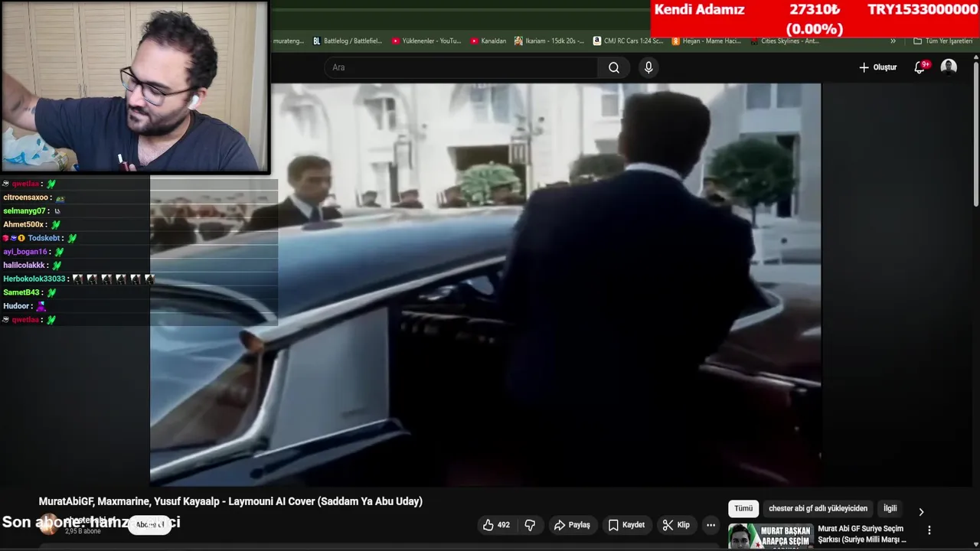Click chat username Todskebt

[44, 238]
